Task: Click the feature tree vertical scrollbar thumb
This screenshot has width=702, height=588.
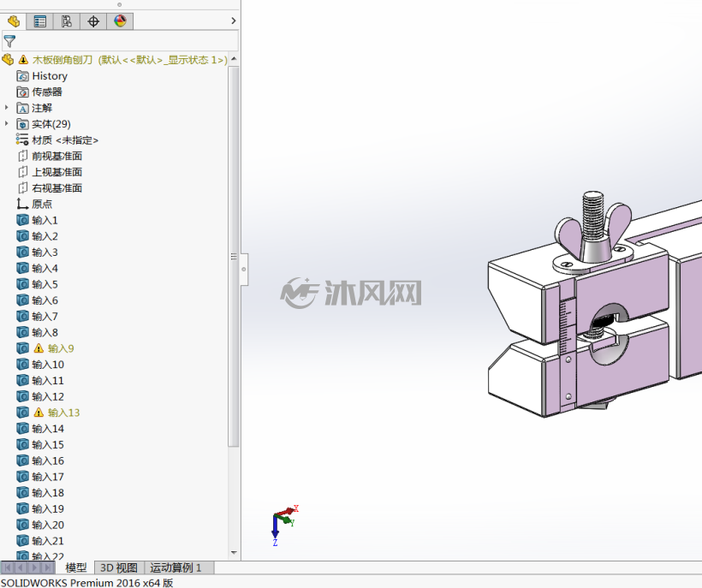Action: click(x=233, y=257)
